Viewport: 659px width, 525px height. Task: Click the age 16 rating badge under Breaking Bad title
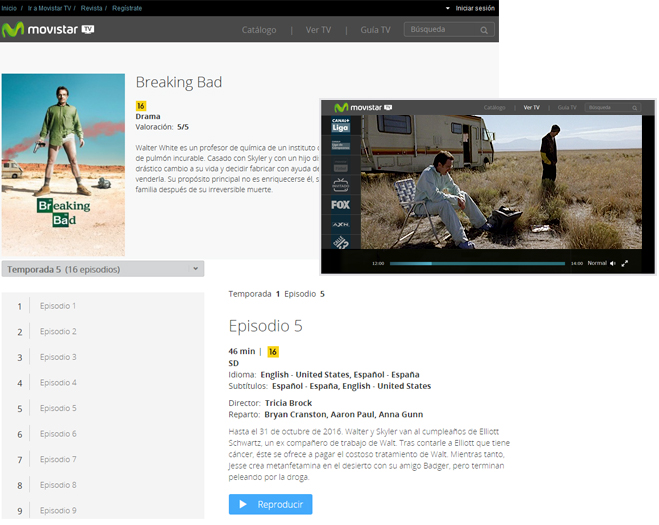tap(141, 106)
